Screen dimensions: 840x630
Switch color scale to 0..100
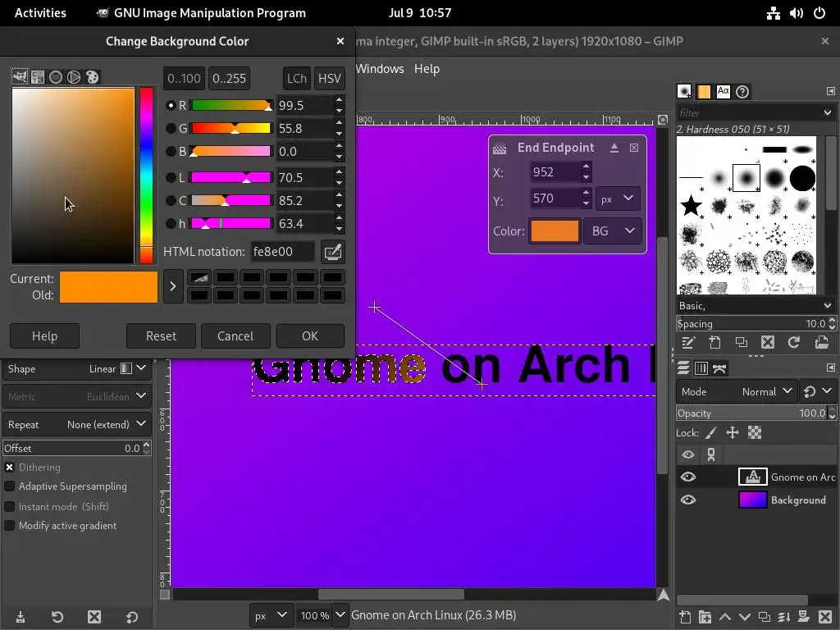184,78
